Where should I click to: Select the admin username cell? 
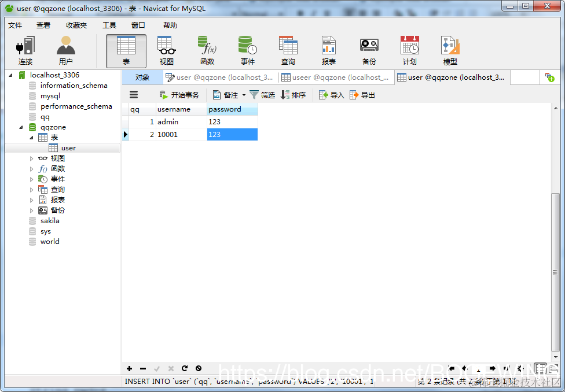click(x=182, y=121)
